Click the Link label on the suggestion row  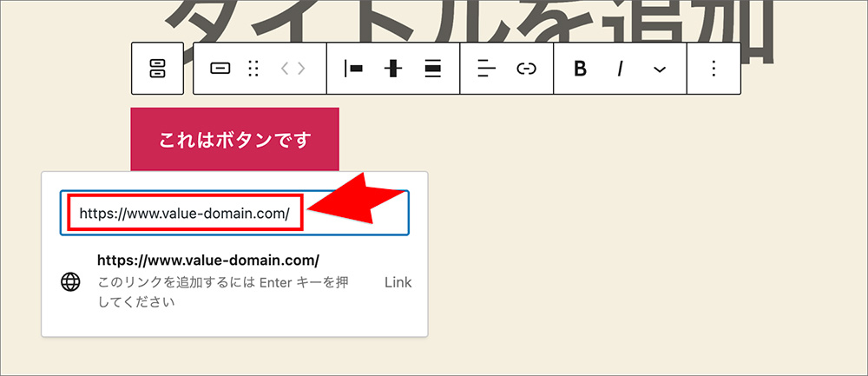click(398, 282)
